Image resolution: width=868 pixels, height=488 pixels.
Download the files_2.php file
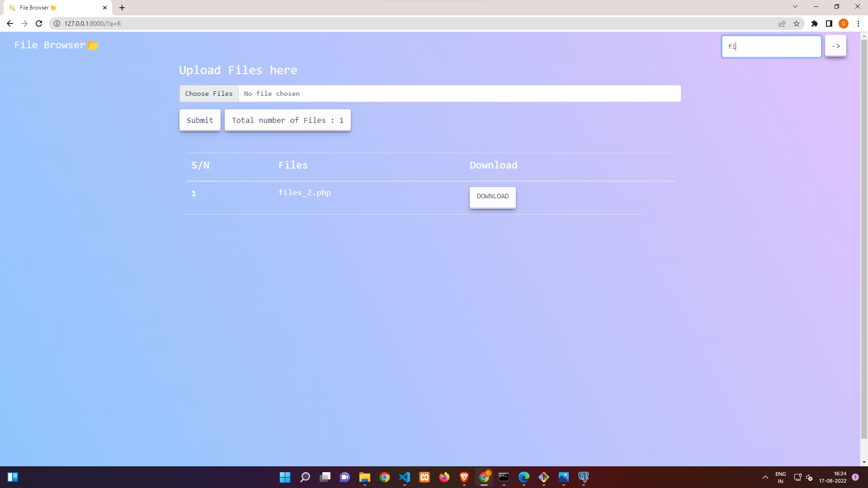coord(492,197)
